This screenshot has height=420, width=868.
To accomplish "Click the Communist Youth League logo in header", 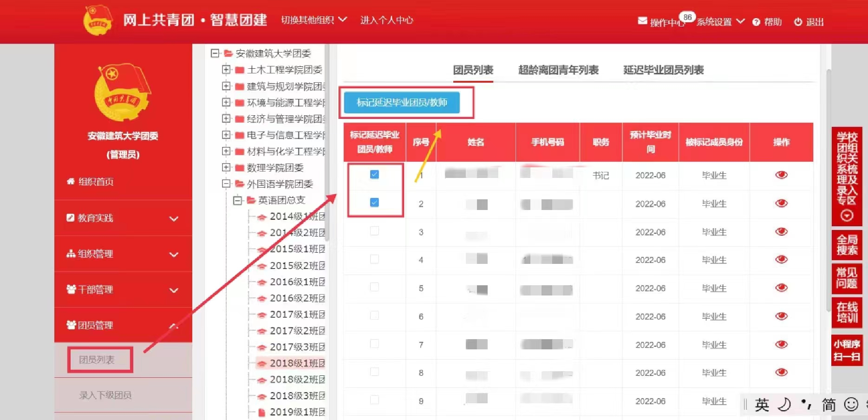I will (x=98, y=20).
